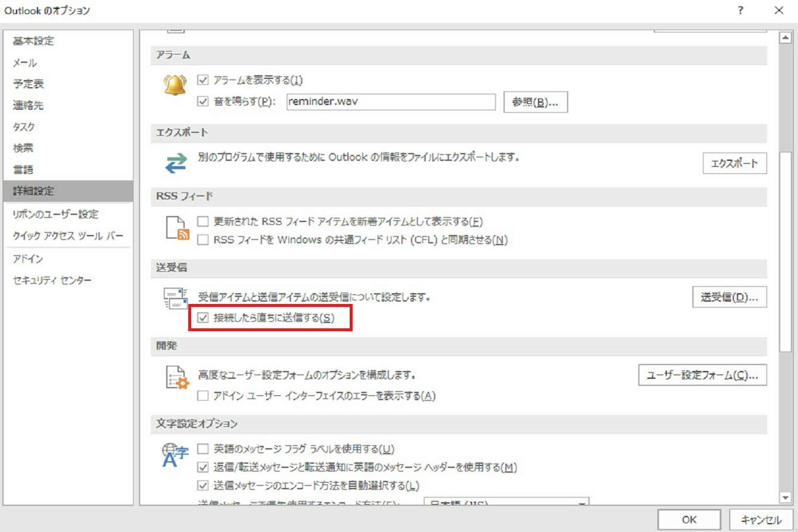Click the 送受信(D)... button
The width and height of the screenshot is (798, 532).
(729, 297)
